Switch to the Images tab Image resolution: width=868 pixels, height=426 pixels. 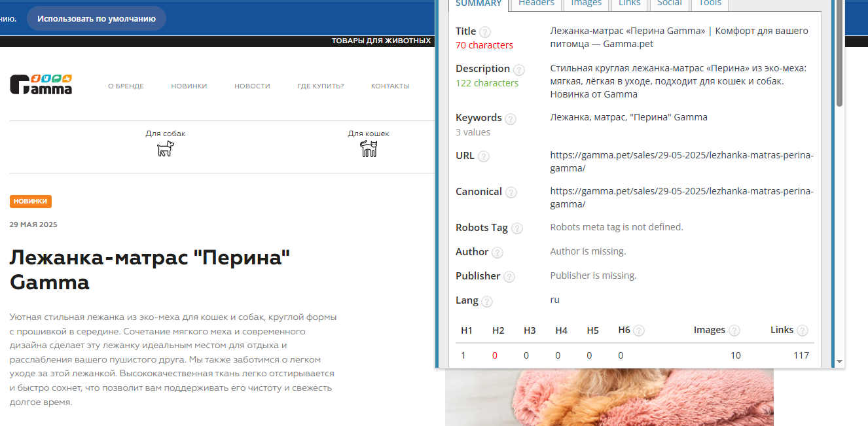pyautogui.click(x=586, y=4)
